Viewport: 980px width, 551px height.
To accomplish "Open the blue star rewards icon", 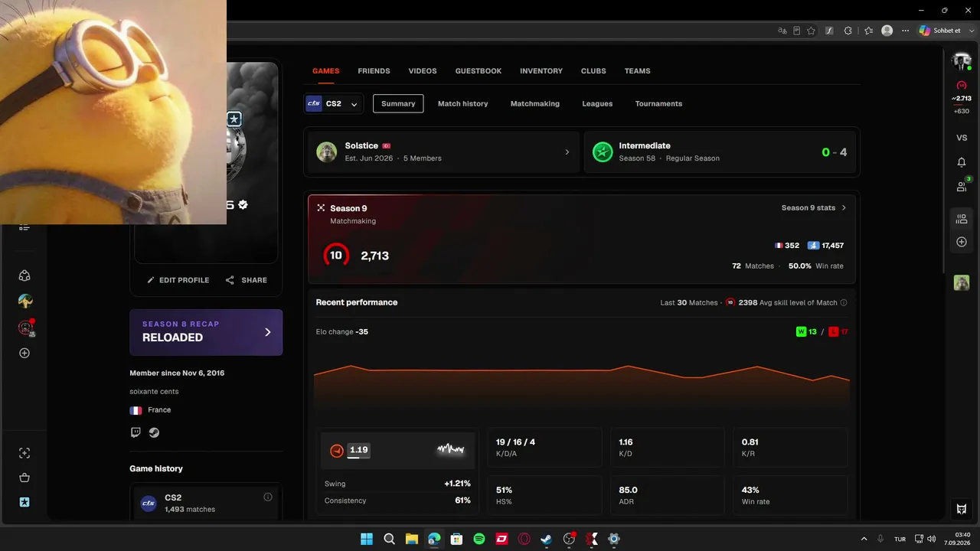I will pyautogui.click(x=24, y=502).
